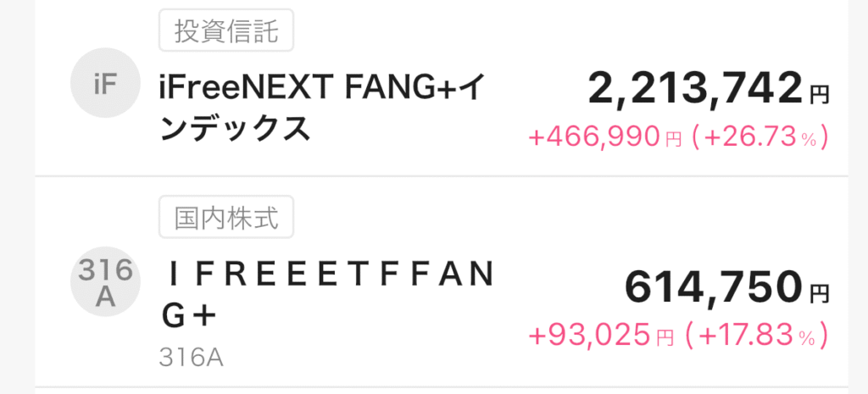
Task: Click the small 円 after +466,990
Action: [672, 139]
